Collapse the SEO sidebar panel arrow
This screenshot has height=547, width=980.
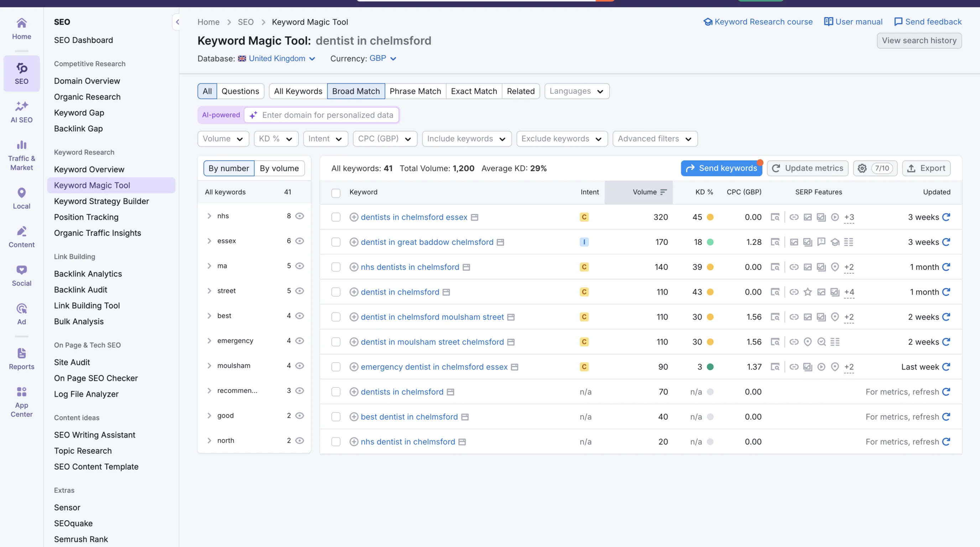pyautogui.click(x=177, y=22)
